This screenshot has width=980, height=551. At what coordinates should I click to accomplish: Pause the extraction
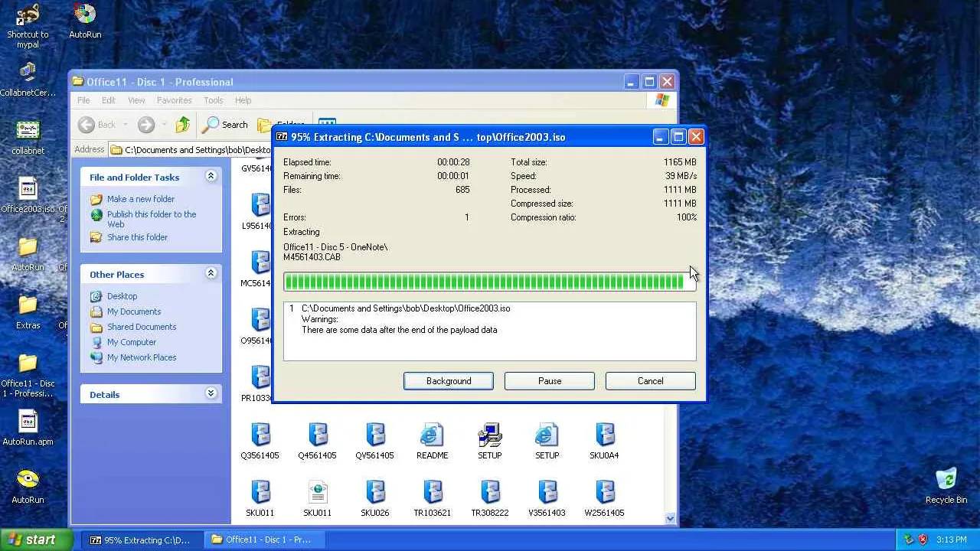(x=550, y=381)
